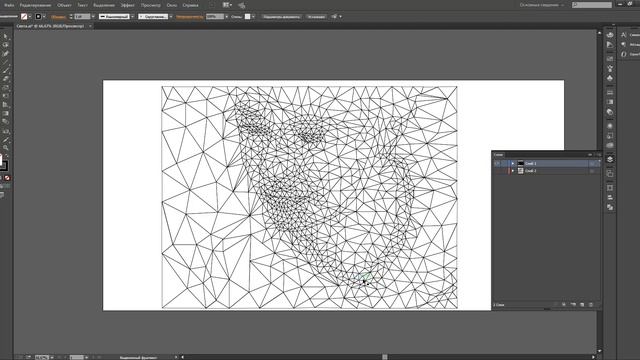Open the Transform panel icon in the dock
Image resolution: width=640 pixels, height=360 pixels.
610,188
